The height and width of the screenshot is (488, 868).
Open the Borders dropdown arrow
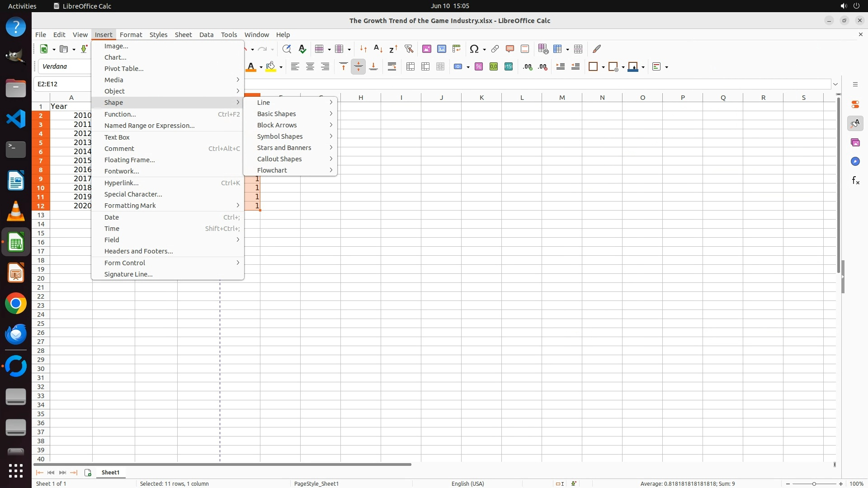[x=603, y=67]
